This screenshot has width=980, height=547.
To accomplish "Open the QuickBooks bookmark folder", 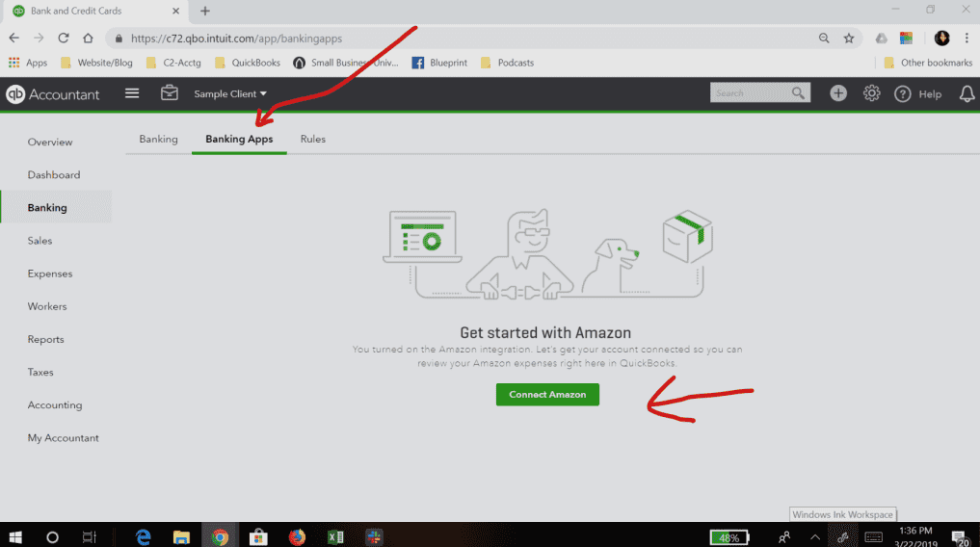I will pyautogui.click(x=247, y=63).
